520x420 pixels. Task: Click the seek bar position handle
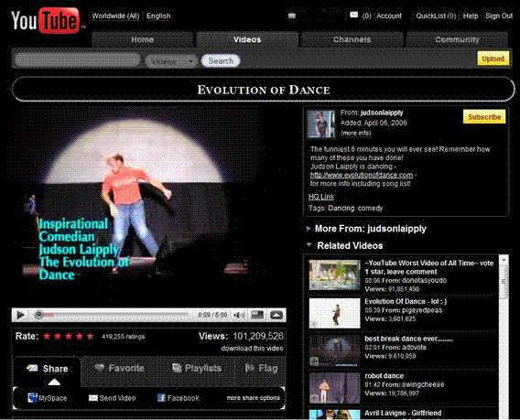(x=38, y=315)
